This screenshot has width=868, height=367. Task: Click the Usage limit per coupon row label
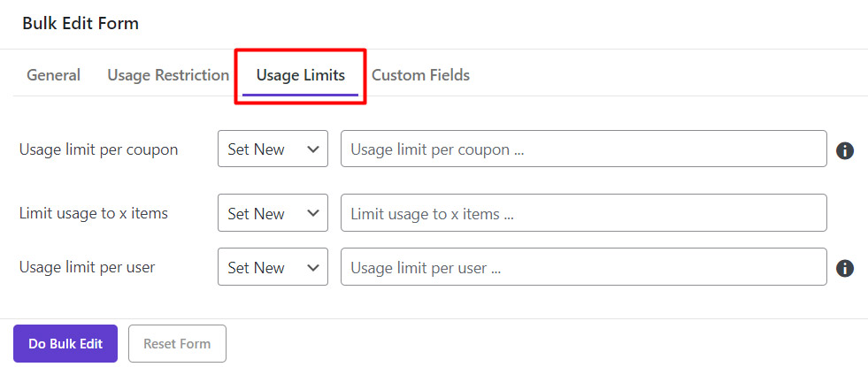tap(98, 149)
